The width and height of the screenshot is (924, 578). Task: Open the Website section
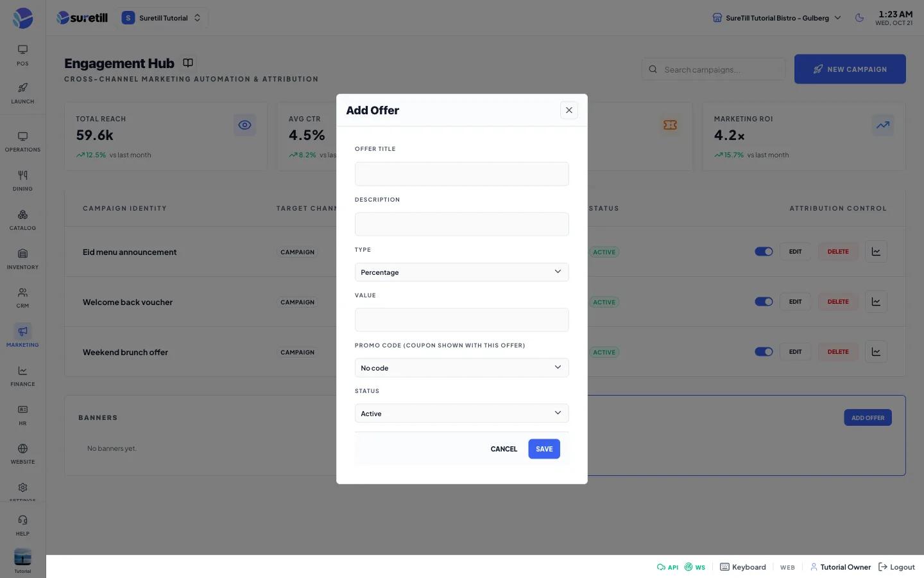tap(22, 454)
